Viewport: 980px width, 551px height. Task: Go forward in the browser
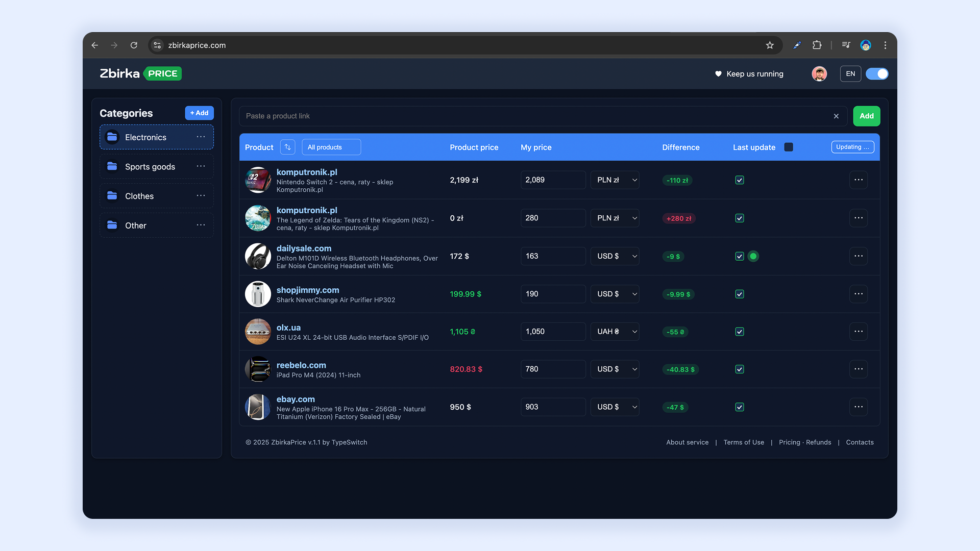point(114,45)
